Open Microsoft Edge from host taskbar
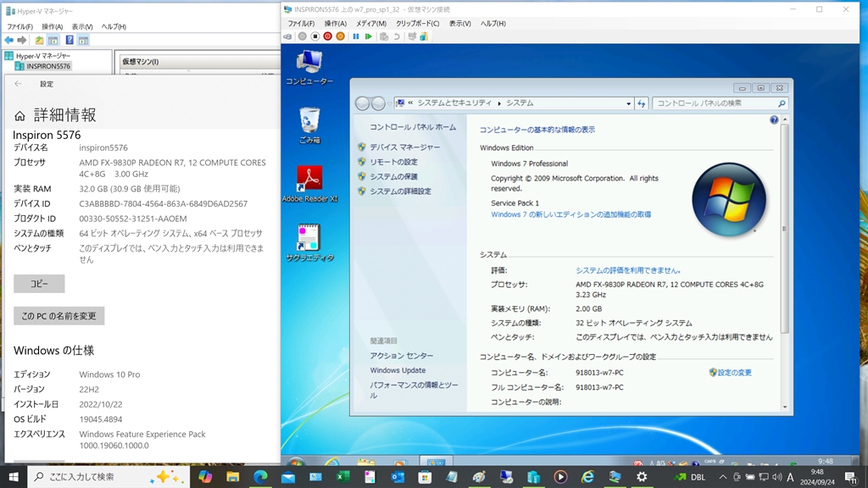Image resolution: width=868 pixels, height=488 pixels. [x=260, y=476]
